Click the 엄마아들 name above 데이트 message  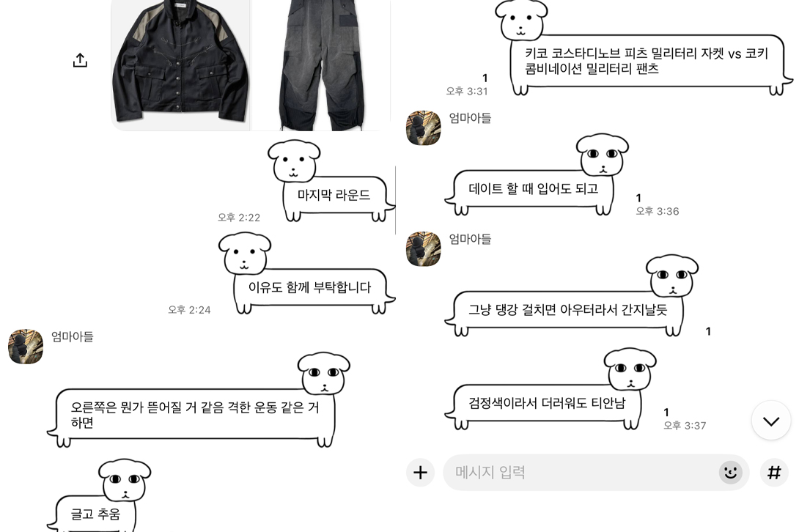(470, 118)
